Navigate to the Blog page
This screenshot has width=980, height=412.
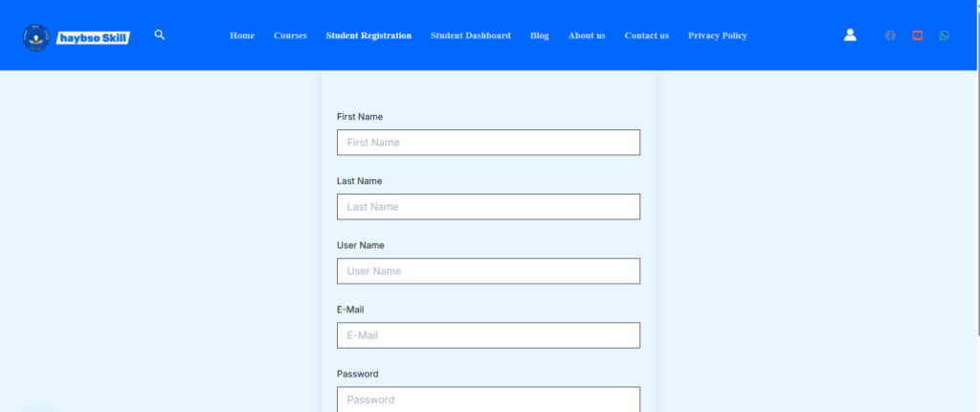tap(540, 35)
